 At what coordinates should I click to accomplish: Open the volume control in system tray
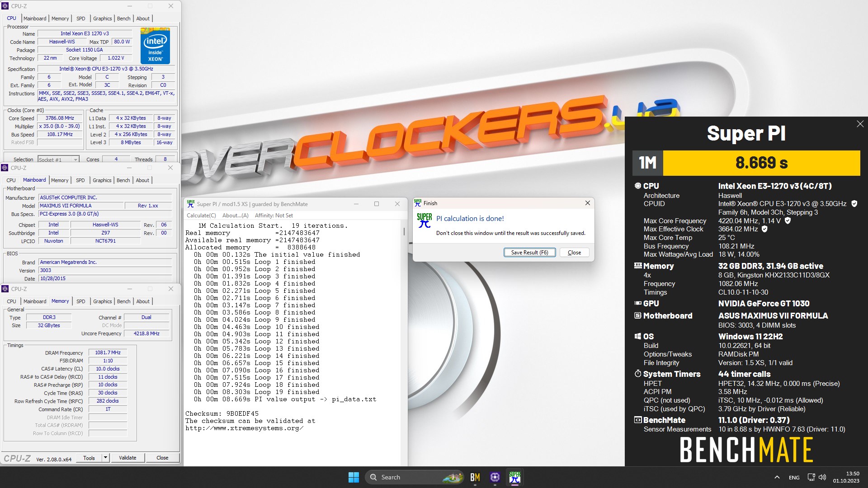[822, 477]
